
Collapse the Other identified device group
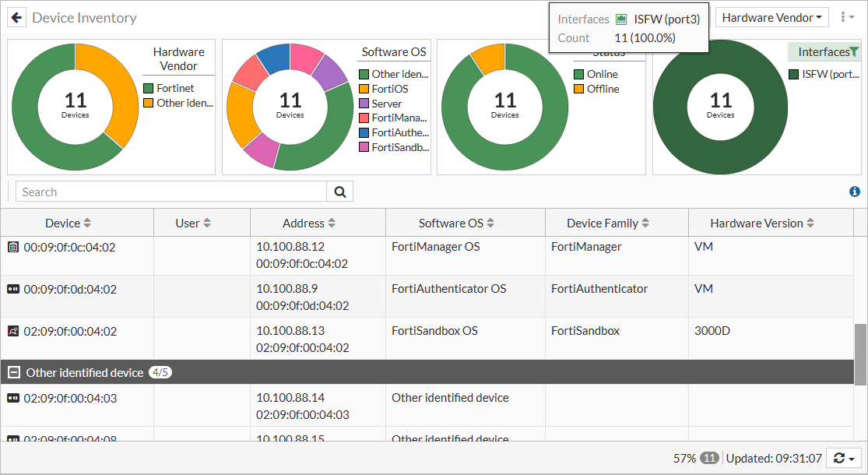pos(13,372)
